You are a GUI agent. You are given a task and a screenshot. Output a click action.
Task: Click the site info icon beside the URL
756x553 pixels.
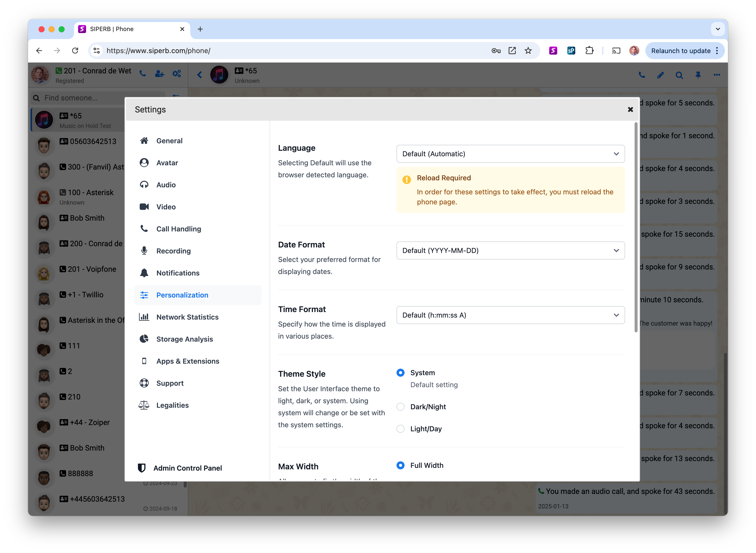(97, 51)
